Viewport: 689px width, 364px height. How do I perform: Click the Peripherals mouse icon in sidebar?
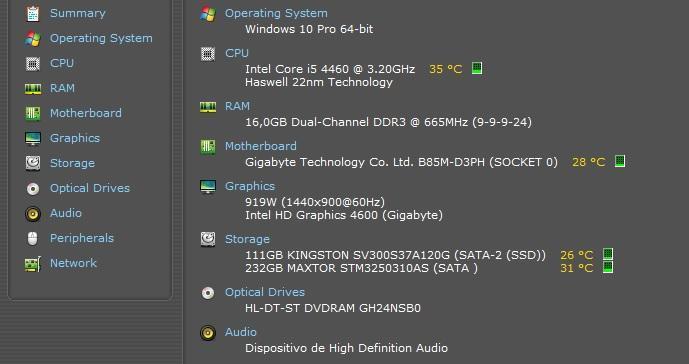click(x=33, y=239)
